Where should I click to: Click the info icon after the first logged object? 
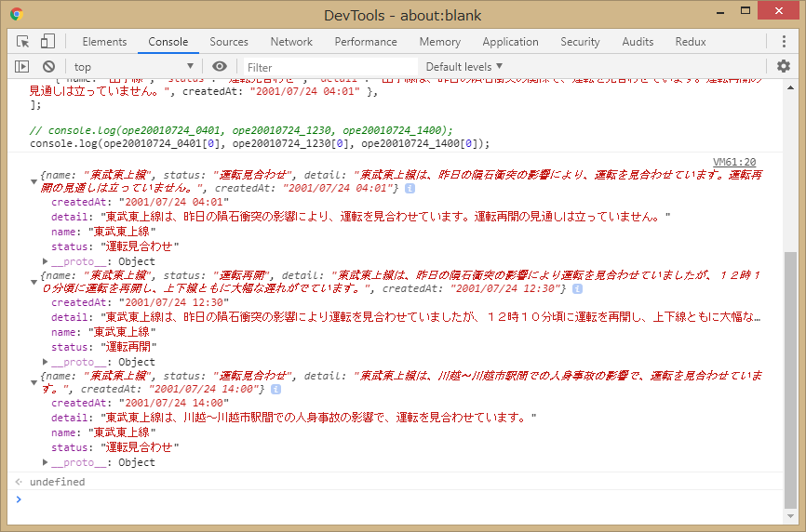(410, 189)
